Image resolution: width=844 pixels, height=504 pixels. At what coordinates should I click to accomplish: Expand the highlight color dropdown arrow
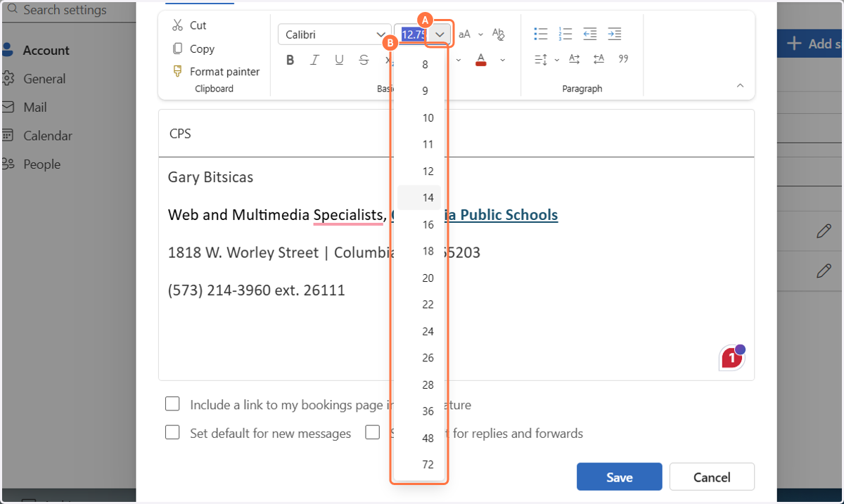(459, 60)
